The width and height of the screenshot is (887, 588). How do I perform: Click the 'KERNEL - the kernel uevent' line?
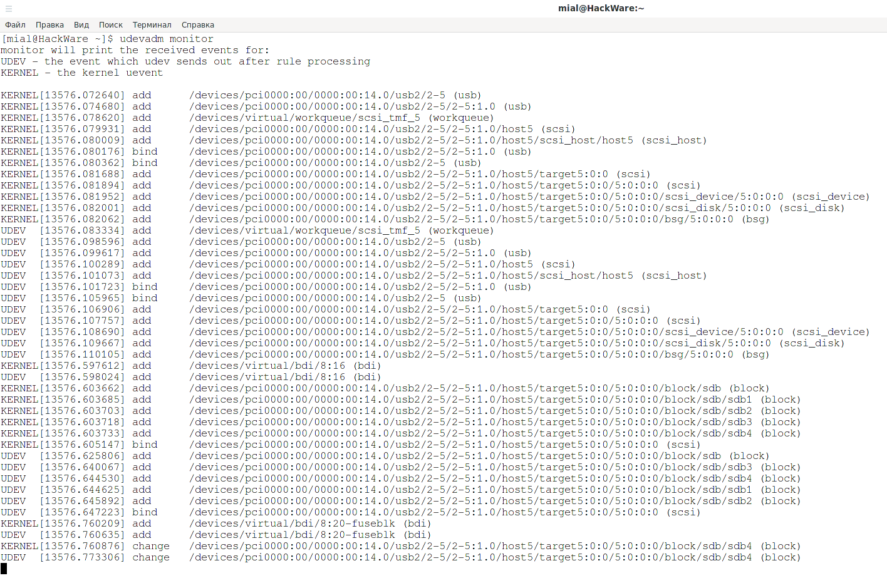point(81,73)
